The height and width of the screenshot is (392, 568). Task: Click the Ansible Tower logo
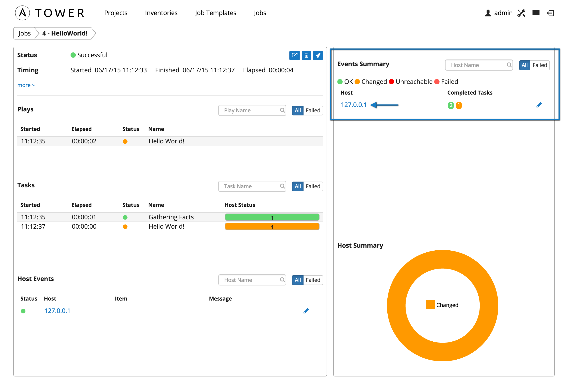(x=50, y=13)
